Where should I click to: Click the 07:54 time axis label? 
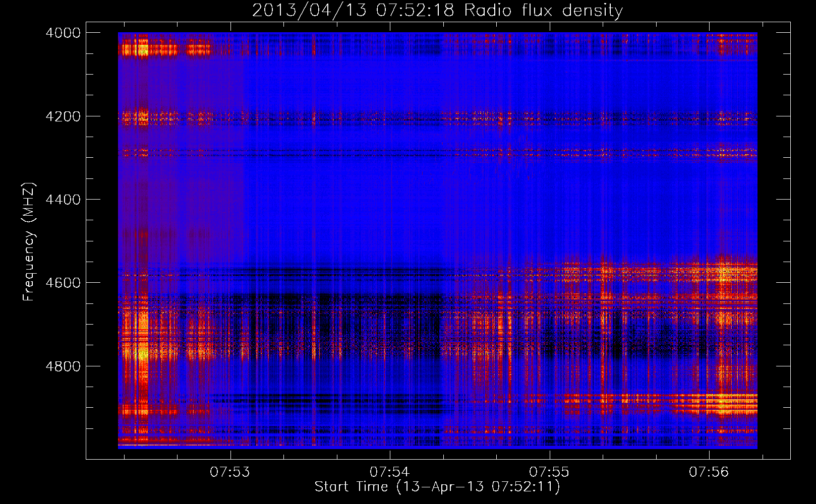point(389,472)
